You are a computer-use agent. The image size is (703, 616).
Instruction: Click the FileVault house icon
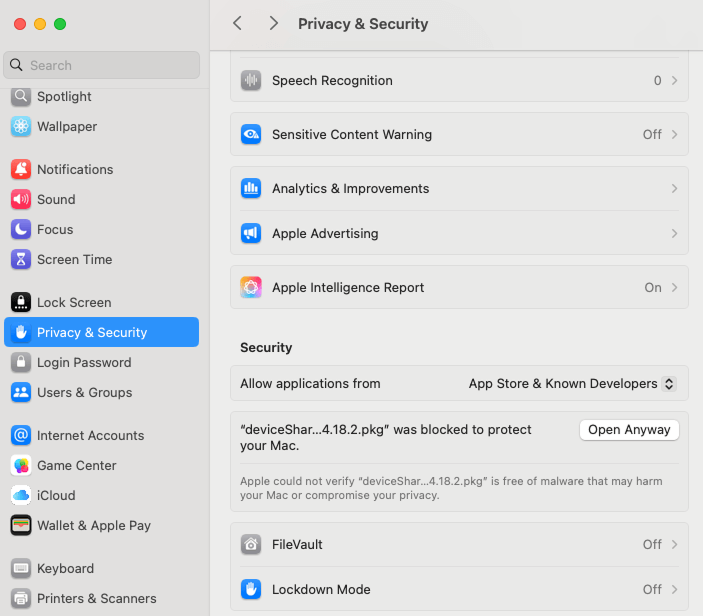[251, 545]
